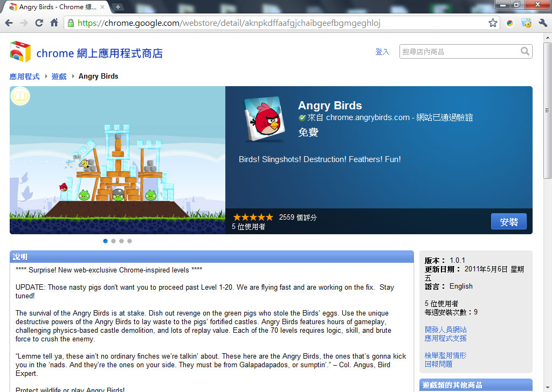
Task: Click the chrome.angrybirds.com verified site text
Action: pos(390,117)
